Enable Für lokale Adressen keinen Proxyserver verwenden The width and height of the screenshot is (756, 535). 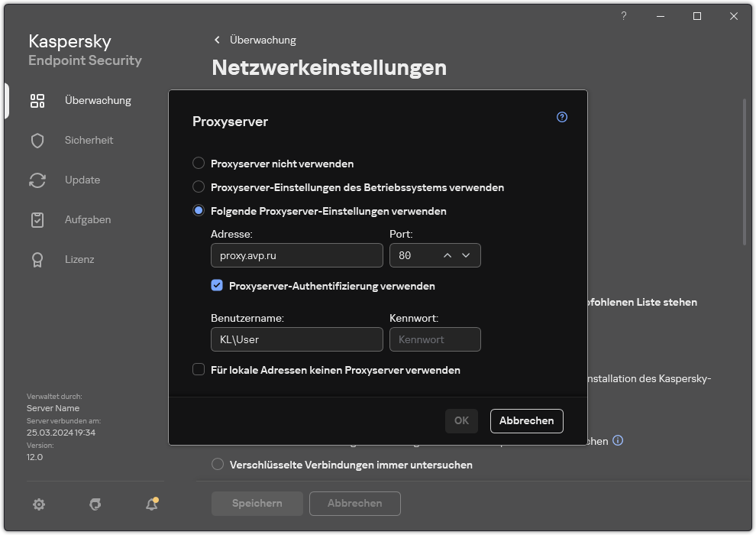tap(199, 370)
